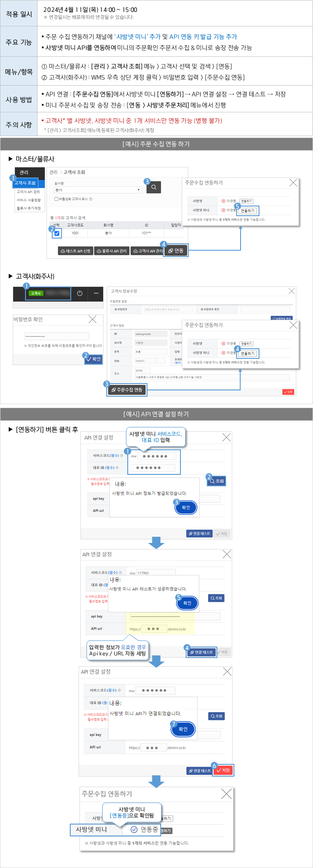Screen dimensions: 313x868
Task: Open the three-dots more menu in header
Action: click(96, 293)
